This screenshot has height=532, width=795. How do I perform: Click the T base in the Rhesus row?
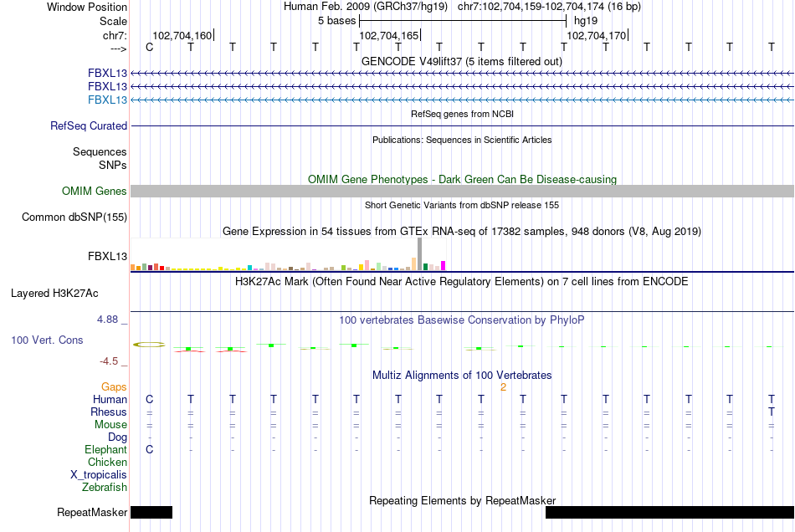point(772,412)
